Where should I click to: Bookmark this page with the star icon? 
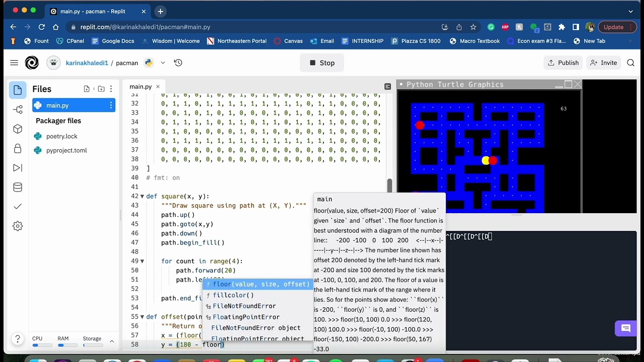click(473, 27)
